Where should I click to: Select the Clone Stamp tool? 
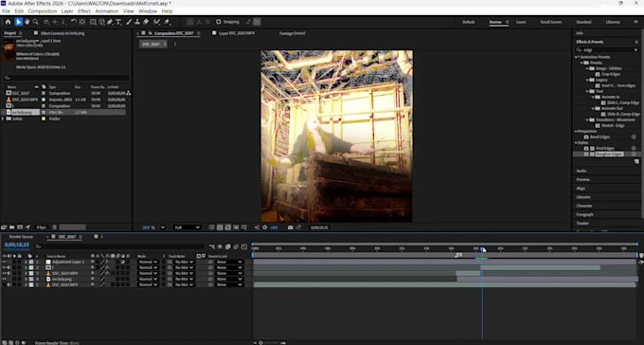coord(137,22)
